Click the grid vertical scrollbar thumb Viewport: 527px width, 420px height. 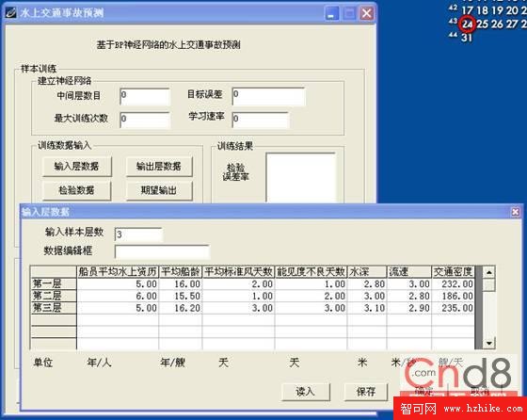(488, 284)
